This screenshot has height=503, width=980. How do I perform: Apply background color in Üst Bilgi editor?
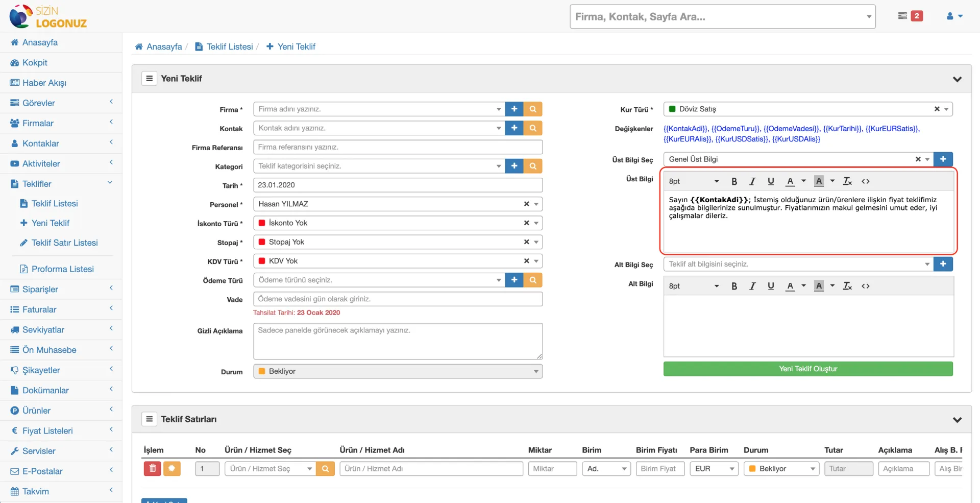coord(819,181)
